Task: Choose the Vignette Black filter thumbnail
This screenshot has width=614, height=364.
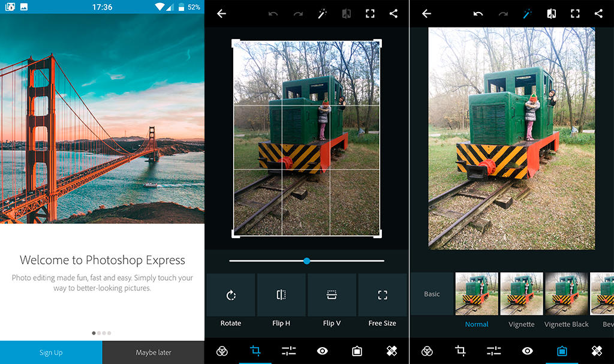Action: (x=566, y=294)
